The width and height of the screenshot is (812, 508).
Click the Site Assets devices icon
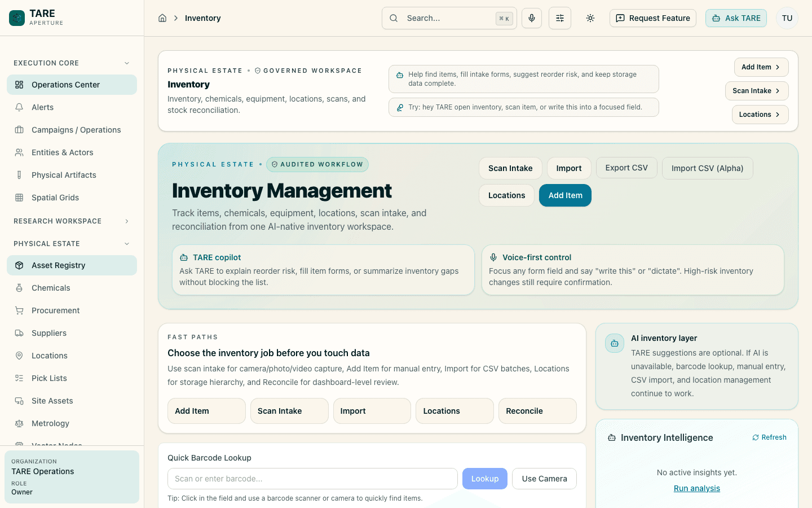(x=19, y=401)
